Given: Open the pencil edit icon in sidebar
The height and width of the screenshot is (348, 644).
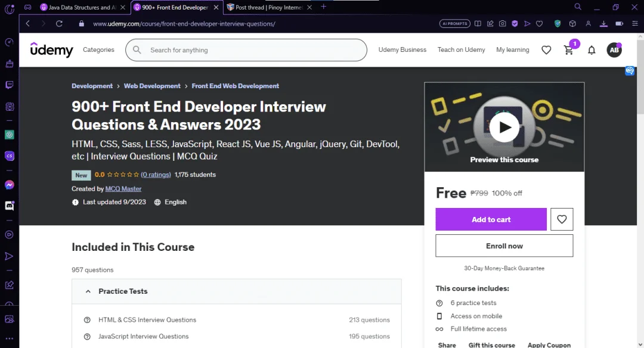Looking at the screenshot, I should (x=9, y=285).
